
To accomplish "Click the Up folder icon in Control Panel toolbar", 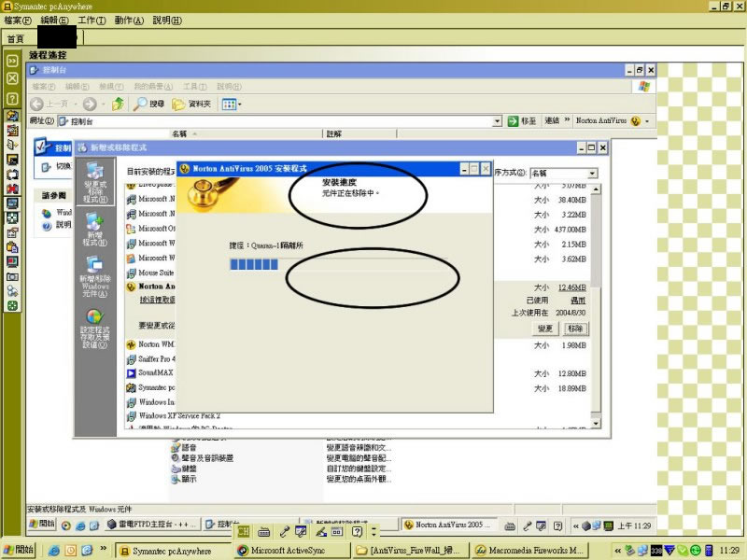I will click(x=118, y=104).
